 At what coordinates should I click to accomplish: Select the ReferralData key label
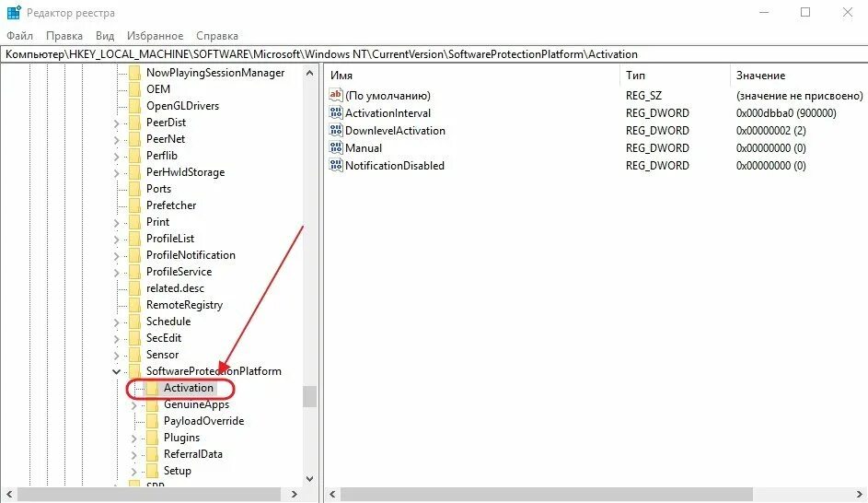coord(193,454)
